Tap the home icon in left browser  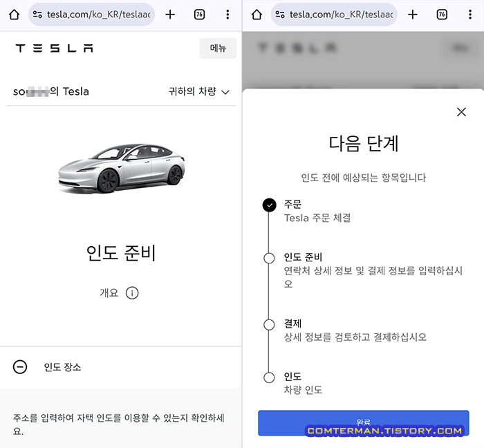tap(15, 15)
